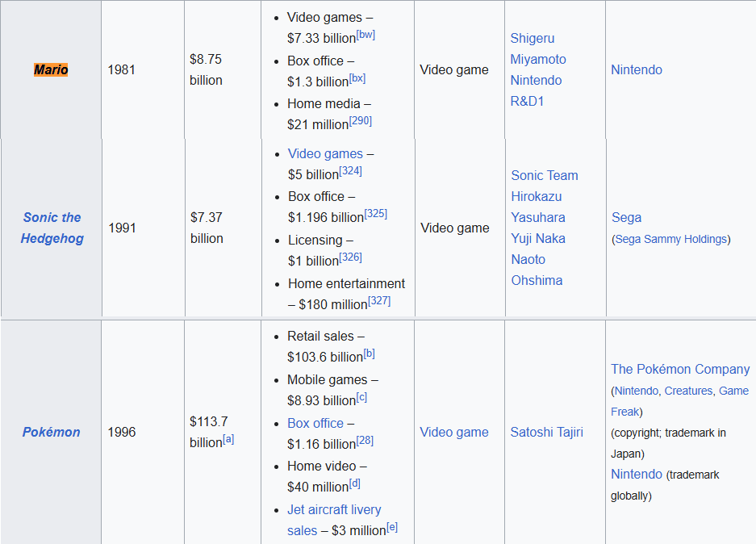Image resolution: width=756 pixels, height=544 pixels.
Task: Click the Sega owner link
Action: (x=626, y=217)
